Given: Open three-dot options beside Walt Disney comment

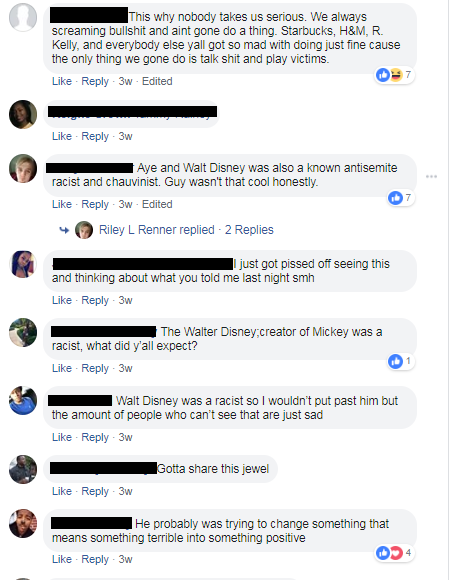Looking at the screenshot, I should [431, 176].
